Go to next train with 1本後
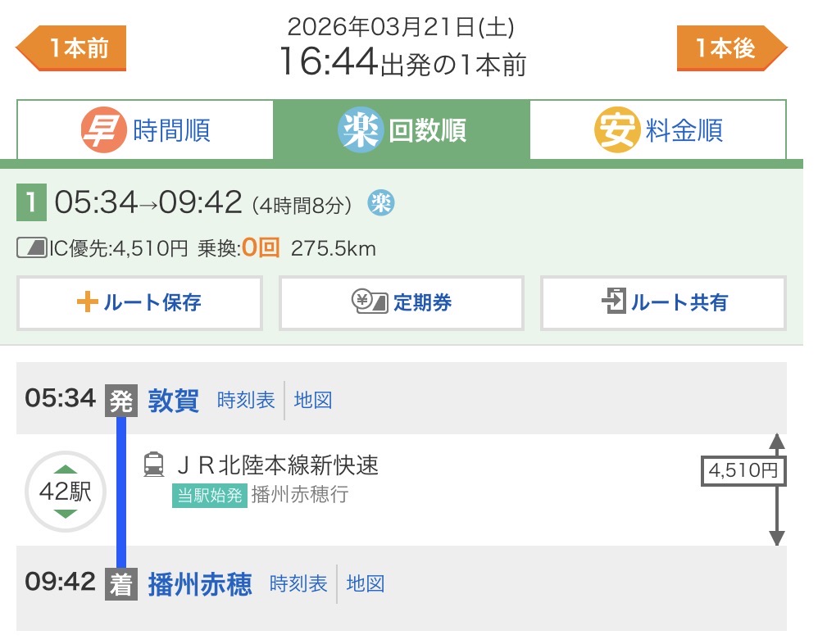The width and height of the screenshot is (818, 644). pos(731,49)
